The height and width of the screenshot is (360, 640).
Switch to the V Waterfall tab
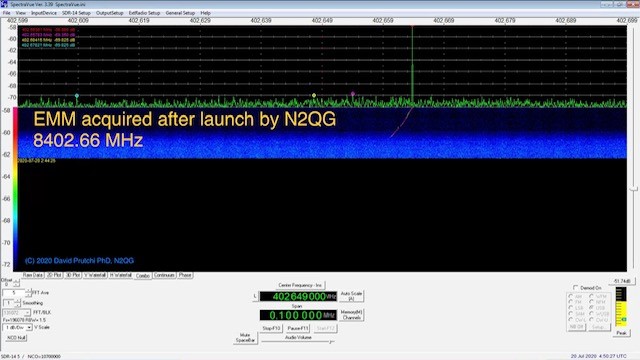point(95,275)
